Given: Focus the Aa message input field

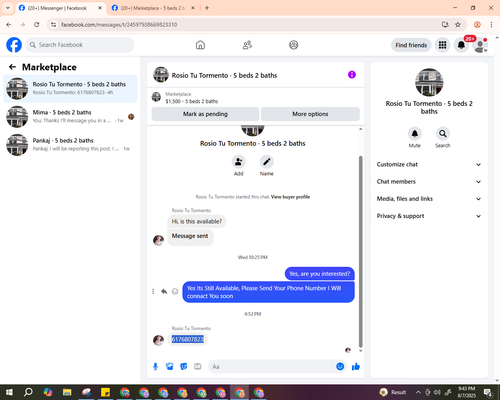Looking at the screenshot, I should (x=272, y=367).
